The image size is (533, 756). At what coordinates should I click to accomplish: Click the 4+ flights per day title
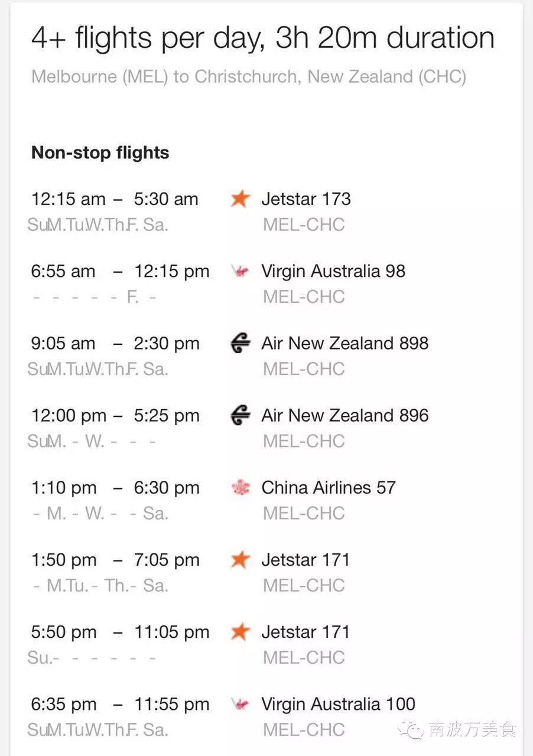coord(263,38)
